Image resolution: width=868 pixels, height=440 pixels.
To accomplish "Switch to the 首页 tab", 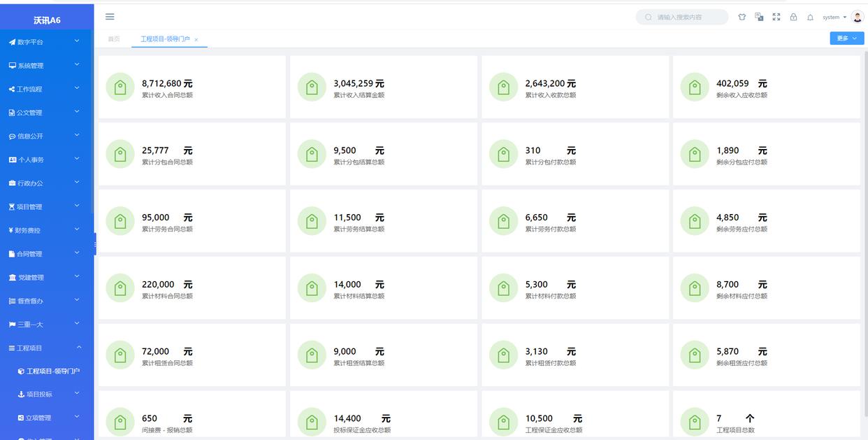I will coord(114,39).
